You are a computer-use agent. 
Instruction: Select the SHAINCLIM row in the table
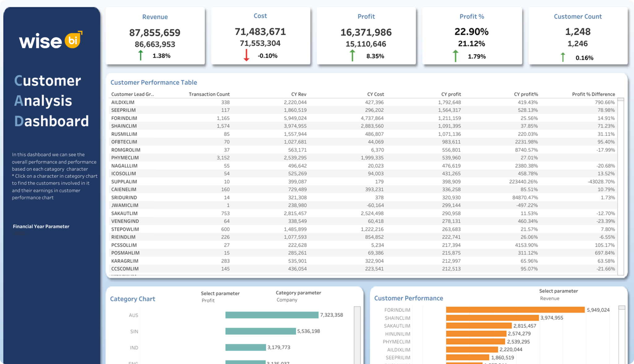click(217, 126)
